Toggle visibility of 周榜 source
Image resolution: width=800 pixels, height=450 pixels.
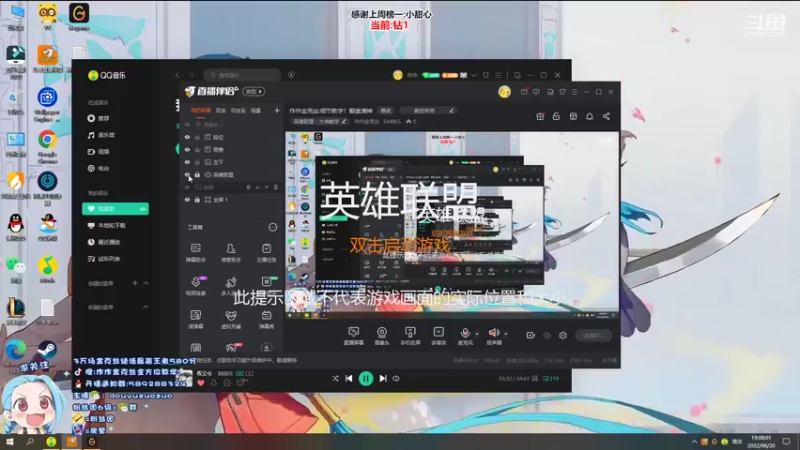[x=187, y=149]
